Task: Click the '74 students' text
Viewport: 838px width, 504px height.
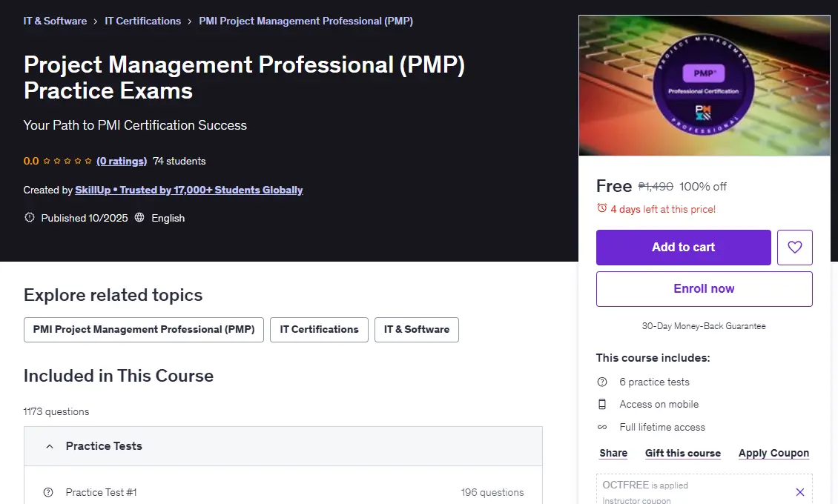Action: (x=179, y=161)
